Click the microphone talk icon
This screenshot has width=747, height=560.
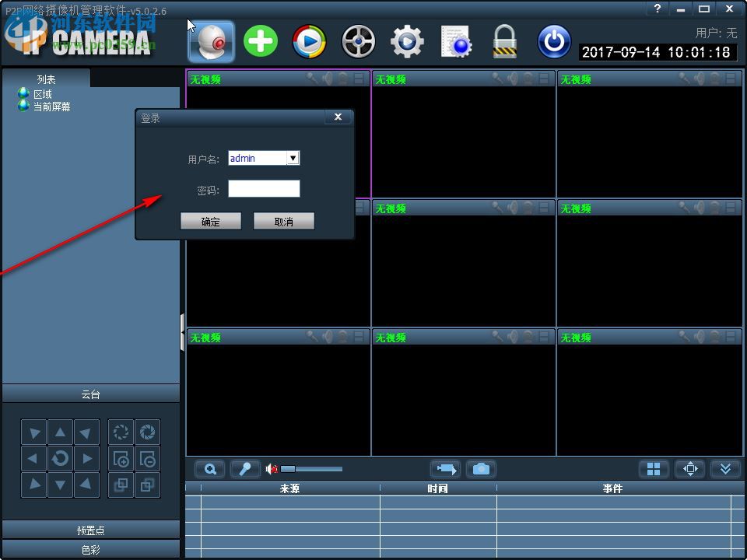[245, 469]
